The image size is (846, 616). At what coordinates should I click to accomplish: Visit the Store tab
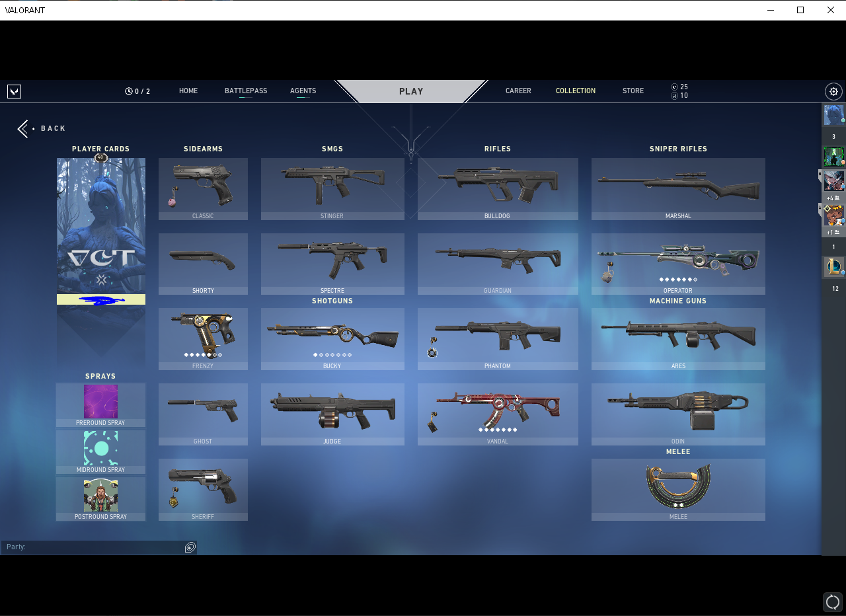pos(633,91)
